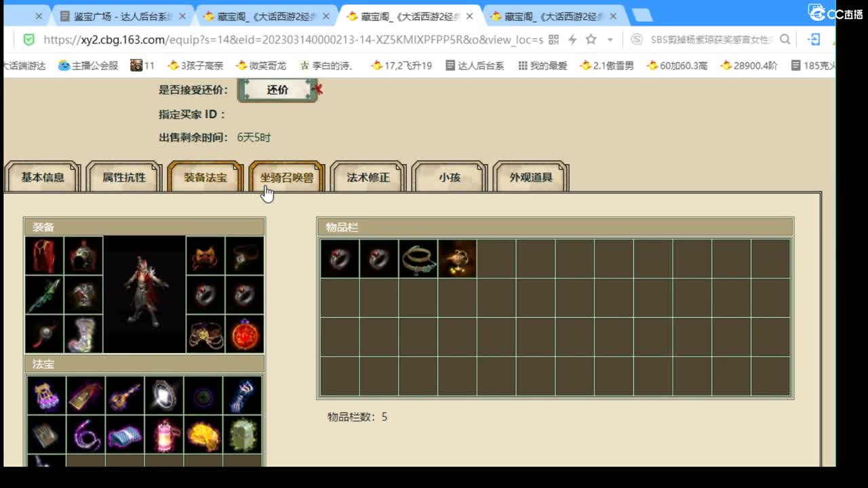Select the helmet equipment icon
This screenshot has height=488, width=868.
[83, 256]
